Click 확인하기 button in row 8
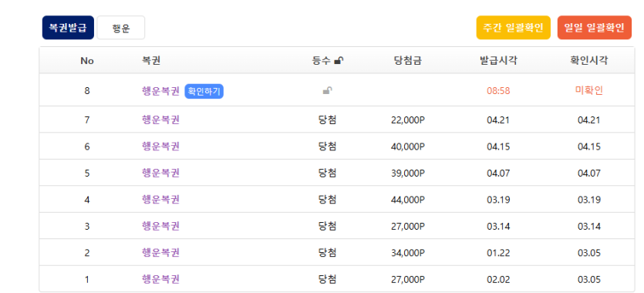 point(204,91)
